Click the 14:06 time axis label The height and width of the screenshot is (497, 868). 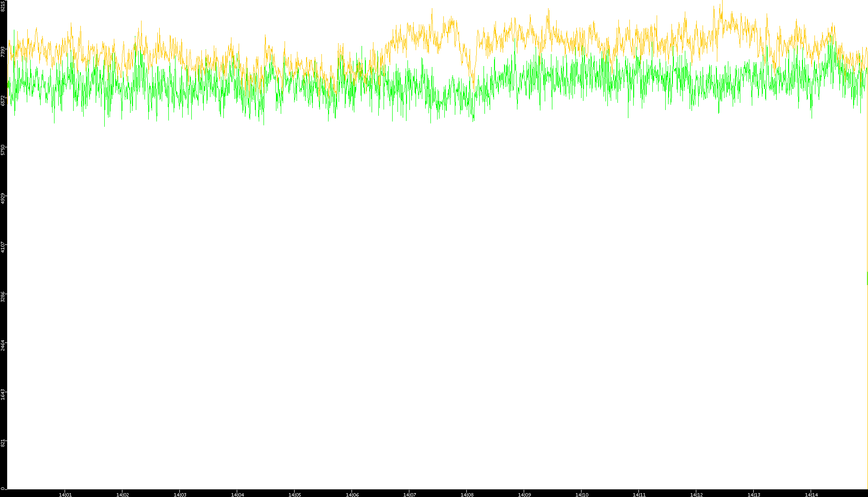click(x=352, y=495)
